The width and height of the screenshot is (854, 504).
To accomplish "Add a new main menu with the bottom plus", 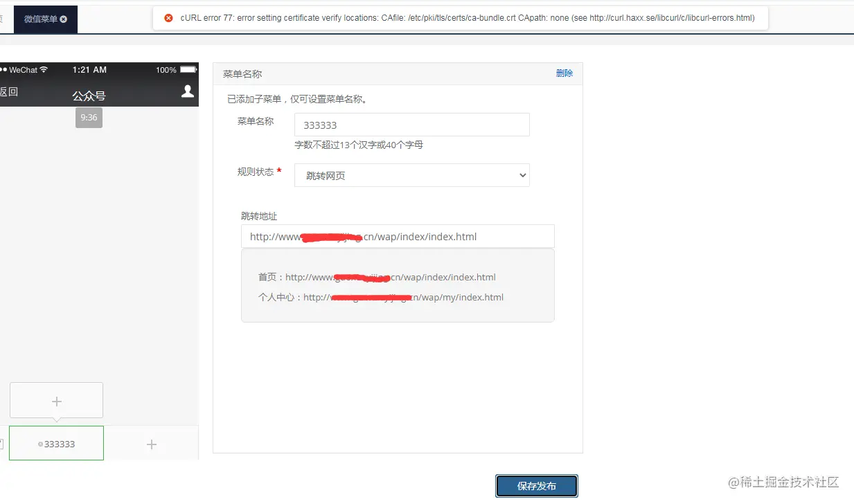I will click(152, 444).
